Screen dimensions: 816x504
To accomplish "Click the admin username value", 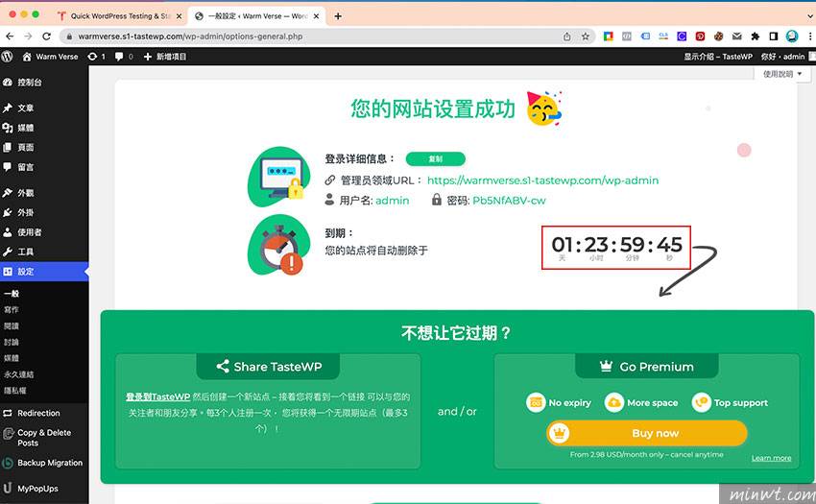I will [x=393, y=201].
